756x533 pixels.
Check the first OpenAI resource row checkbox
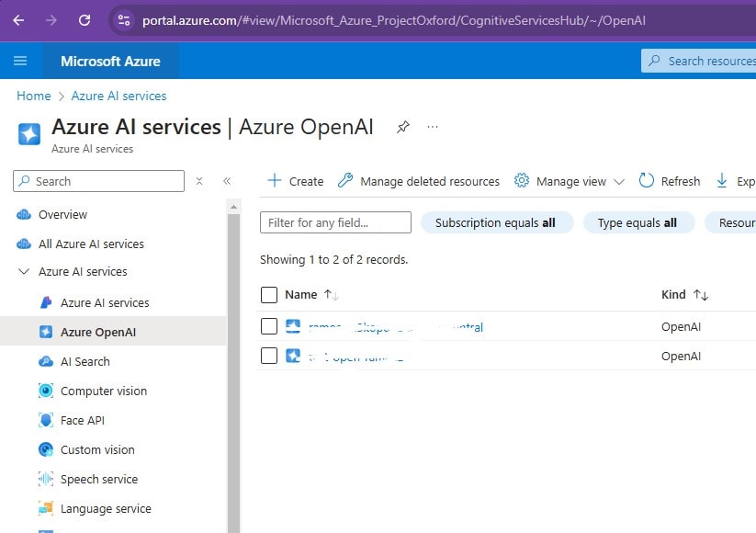pyautogui.click(x=269, y=326)
